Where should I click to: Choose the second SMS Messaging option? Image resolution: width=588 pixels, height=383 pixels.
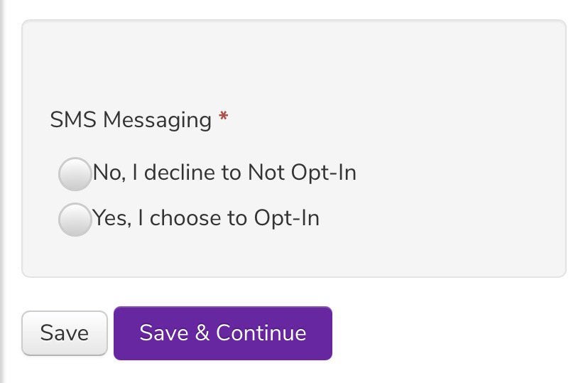click(75, 219)
